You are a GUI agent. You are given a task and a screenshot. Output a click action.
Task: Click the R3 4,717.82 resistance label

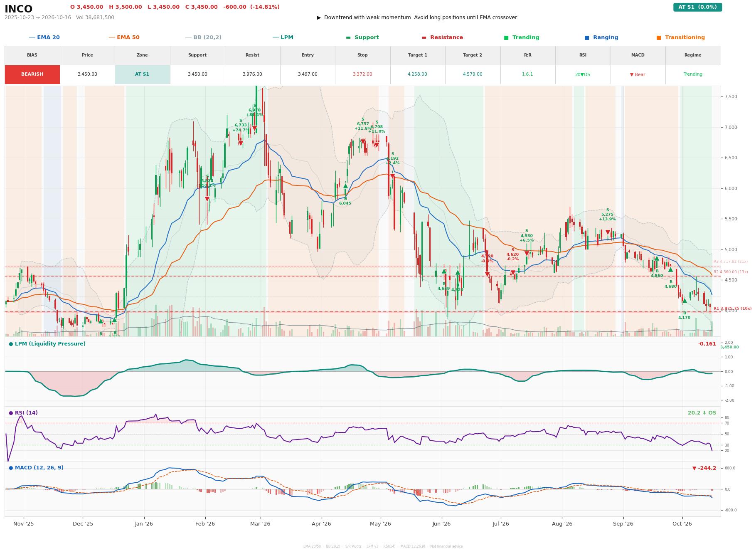[x=730, y=262]
